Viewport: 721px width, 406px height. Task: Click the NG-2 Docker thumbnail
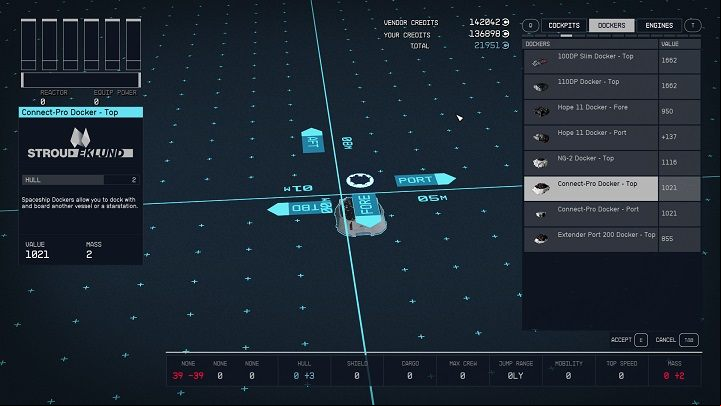pyautogui.click(x=541, y=162)
